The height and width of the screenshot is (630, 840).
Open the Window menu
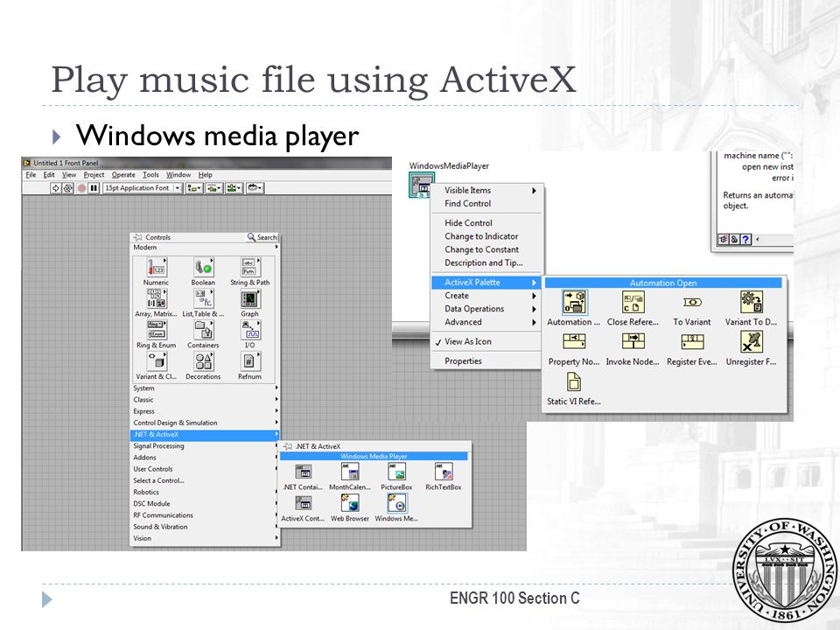pos(178,175)
